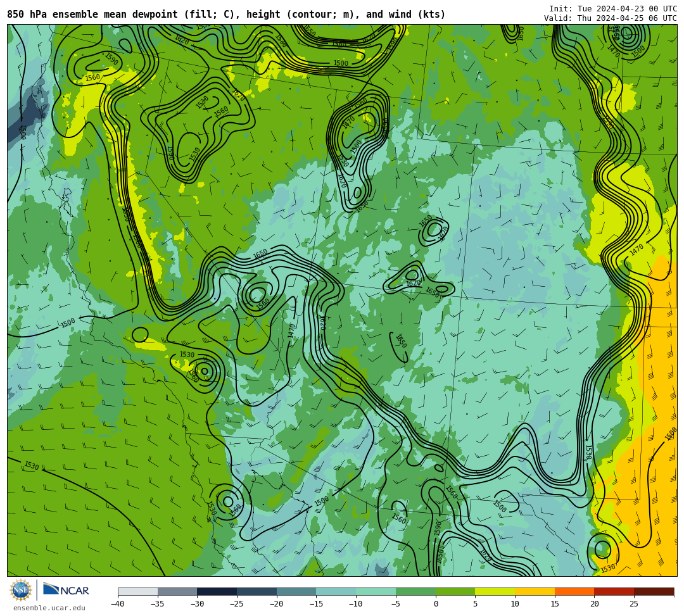The image size is (684, 616).
Task: Click the 'Init: Tue 2024-04-23 00 UTC' text
Action: click(613, 9)
